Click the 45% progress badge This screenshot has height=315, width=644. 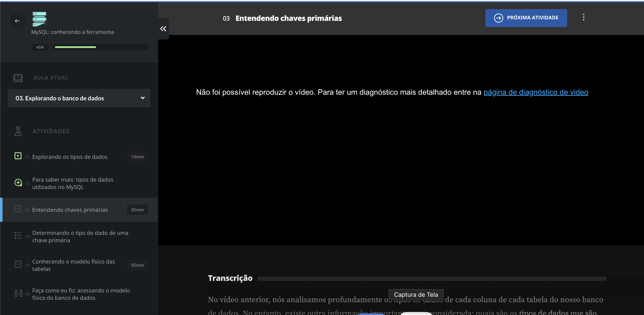[x=40, y=47]
